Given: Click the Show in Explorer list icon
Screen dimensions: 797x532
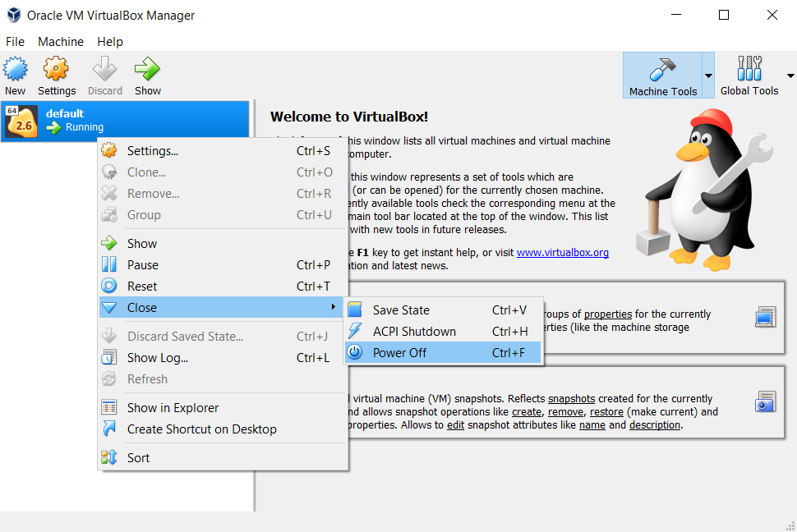Looking at the screenshot, I should 108,407.
